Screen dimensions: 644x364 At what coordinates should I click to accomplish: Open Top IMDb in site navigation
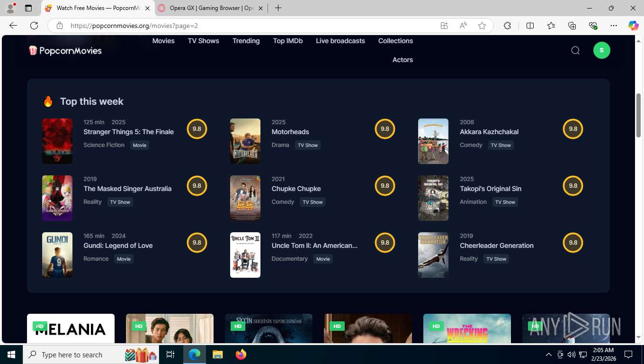pos(288,41)
